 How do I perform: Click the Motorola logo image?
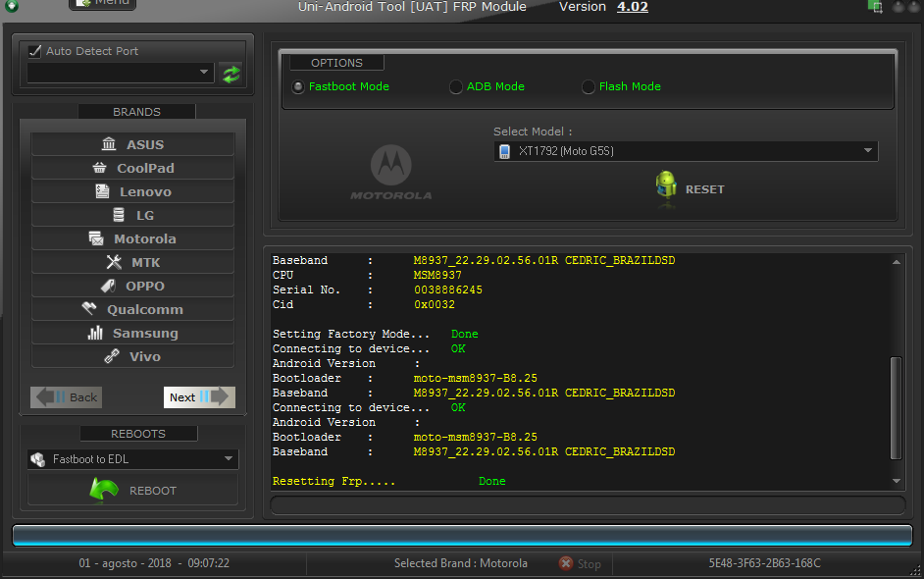click(391, 172)
